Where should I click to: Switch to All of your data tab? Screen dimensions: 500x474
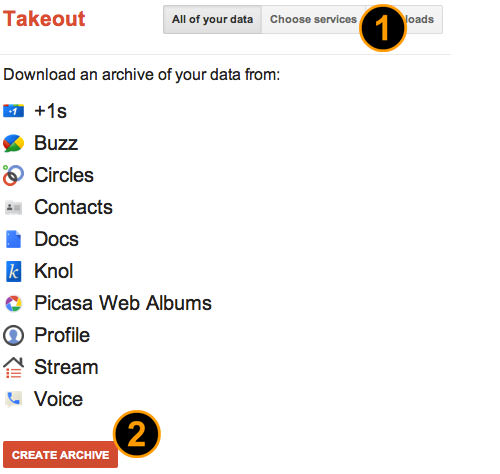pyautogui.click(x=213, y=20)
